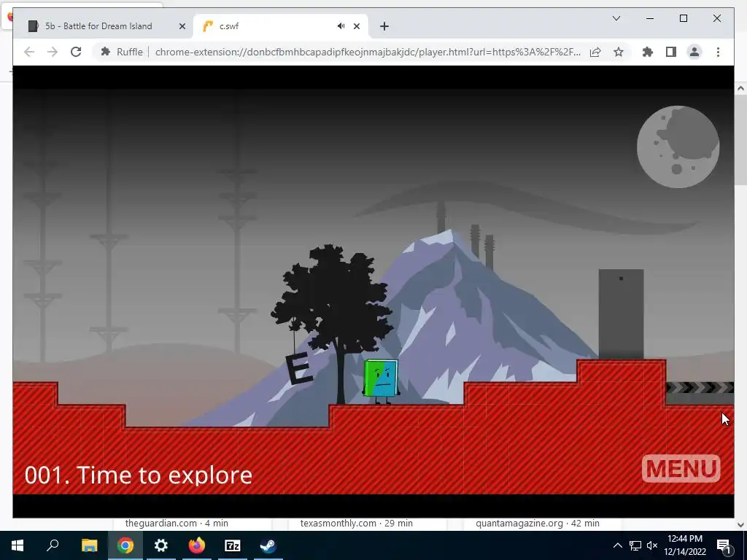Open the Chrome three-dot menu
747x560 pixels.
pyautogui.click(x=718, y=52)
